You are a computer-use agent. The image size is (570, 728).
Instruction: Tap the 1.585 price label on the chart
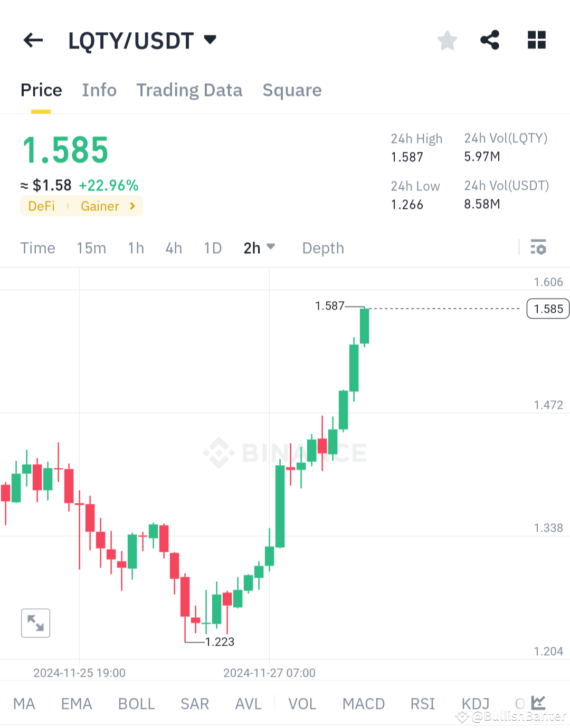coord(547,309)
